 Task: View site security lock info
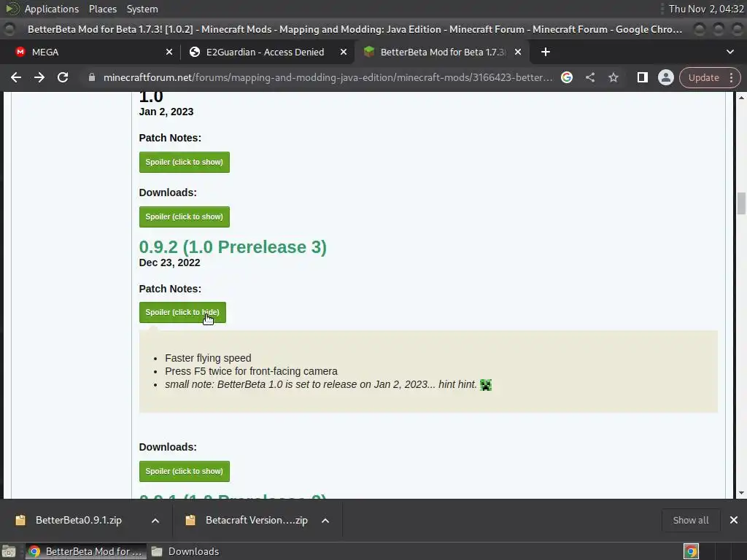pyautogui.click(x=92, y=77)
